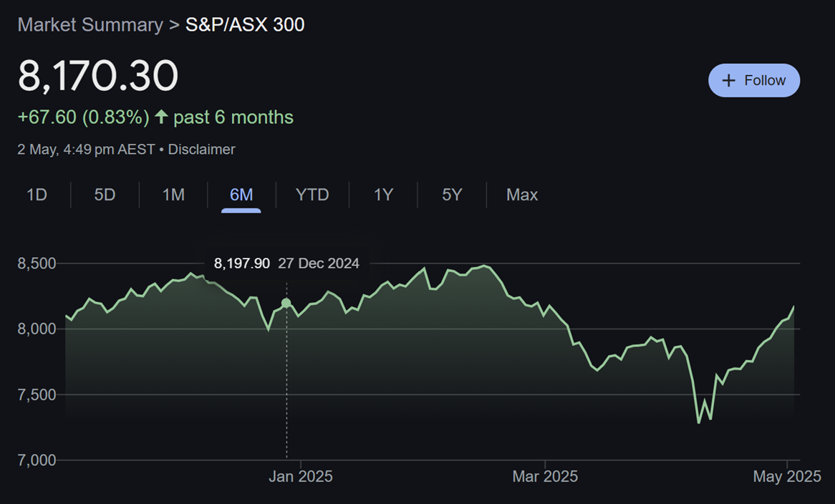This screenshot has height=504, width=835.
Task: Select the 5D time range
Action: pos(104,194)
